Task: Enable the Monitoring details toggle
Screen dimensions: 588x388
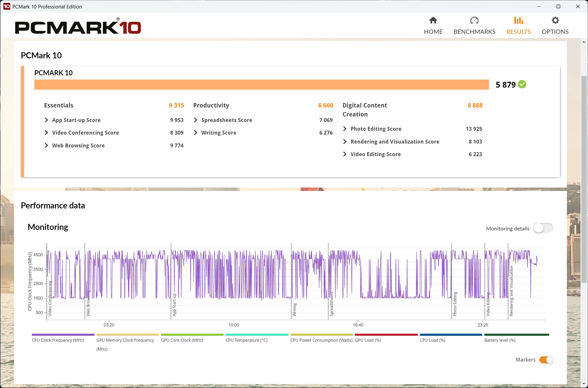Action: [543, 228]
